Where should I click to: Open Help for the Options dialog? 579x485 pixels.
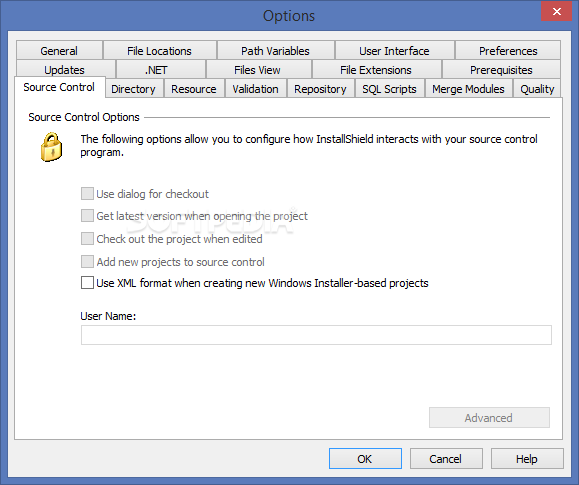(527, 459)
